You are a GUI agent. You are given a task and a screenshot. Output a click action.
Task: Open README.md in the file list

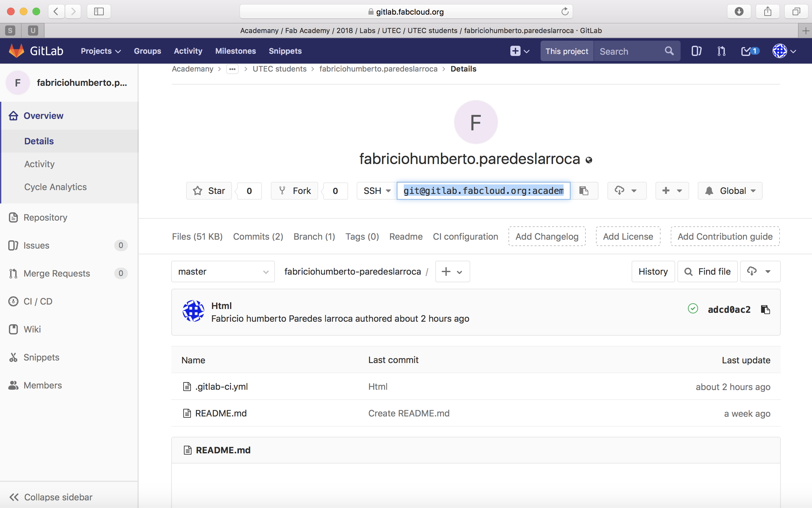221,413
